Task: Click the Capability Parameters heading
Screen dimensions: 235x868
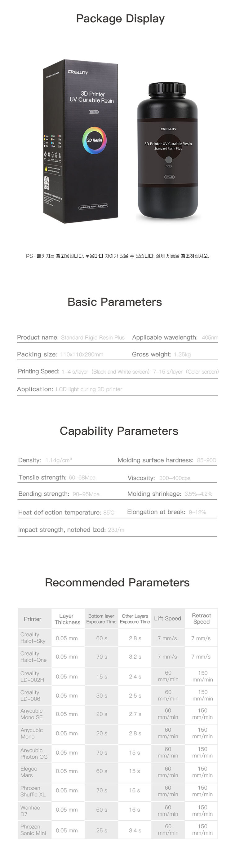Action: 119,431
